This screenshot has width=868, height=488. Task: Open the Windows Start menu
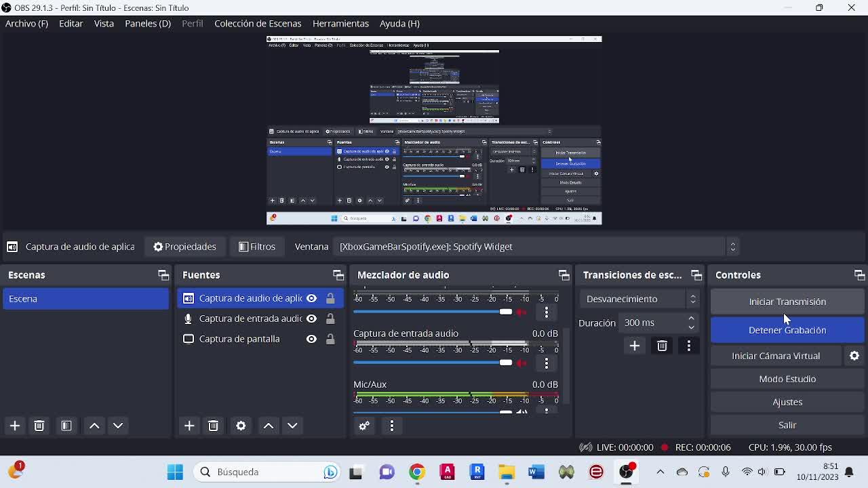175,472
